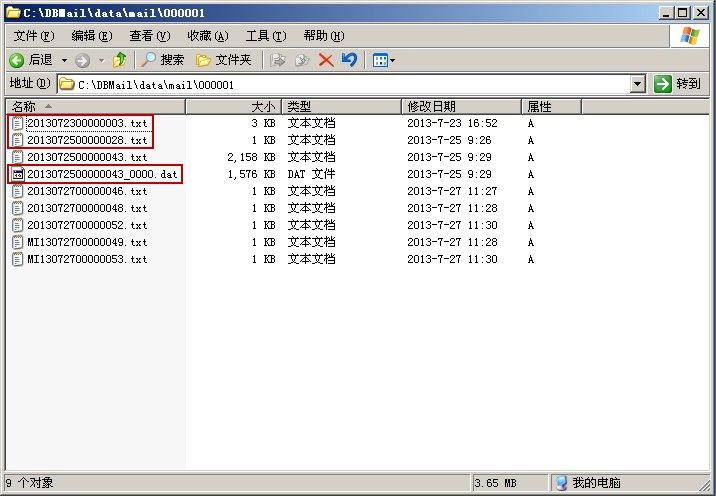Open the File (文件) menu

point(34,36)
